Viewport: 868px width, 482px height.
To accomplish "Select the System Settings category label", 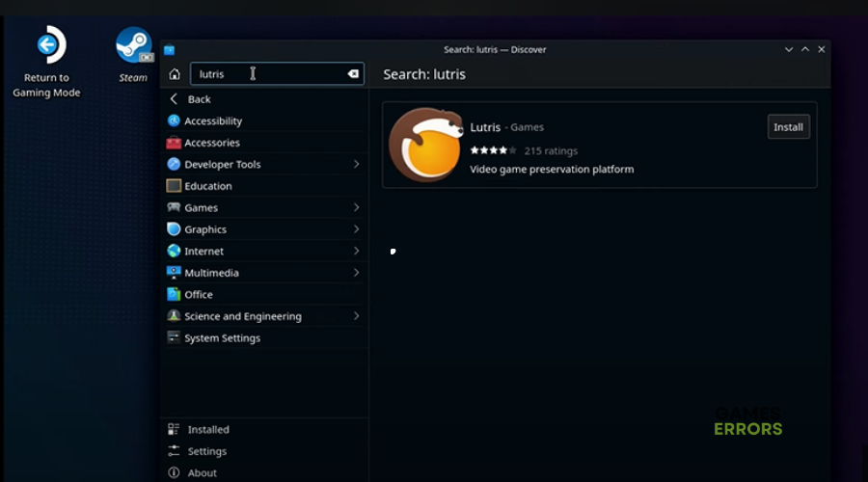I will tap(222, 337).
